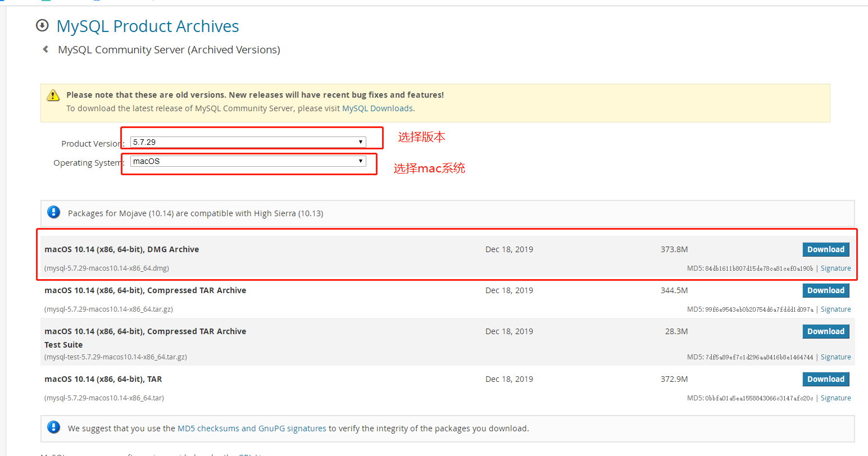Viewport: 868px width, 456px height.
Task: Click the Packages for Mojave compatibility note
Action: click(x=196, y=213)
